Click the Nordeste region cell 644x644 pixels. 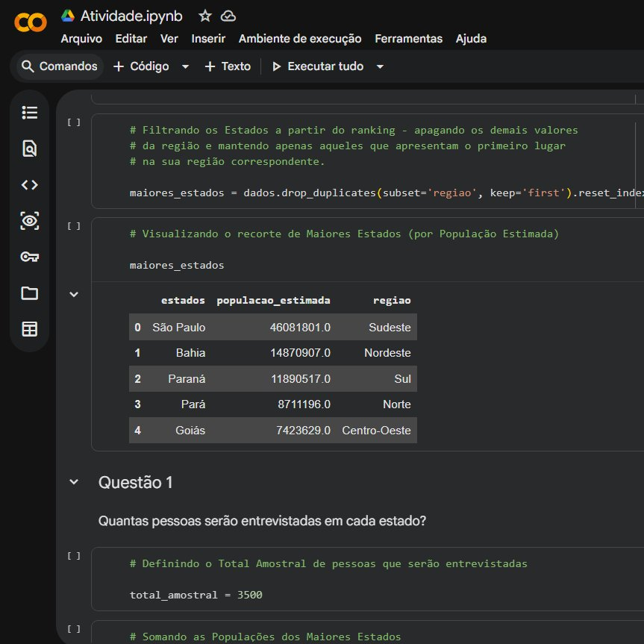[387, 353]
